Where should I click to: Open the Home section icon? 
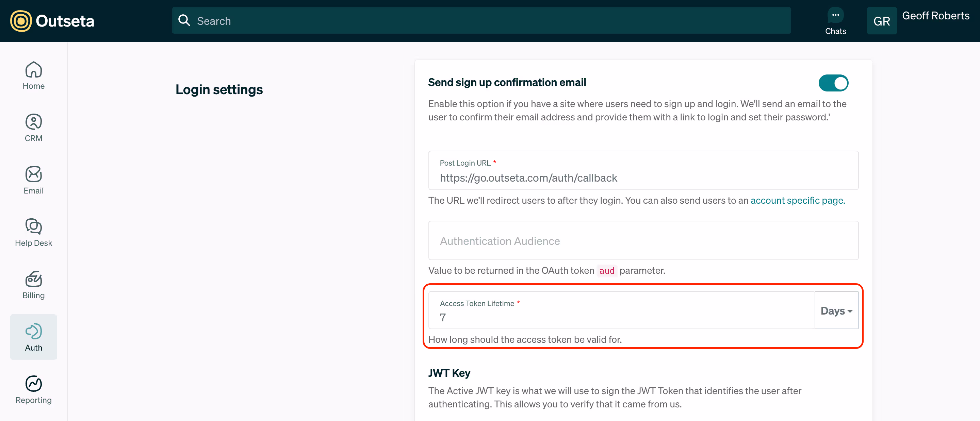click(33, 70)
